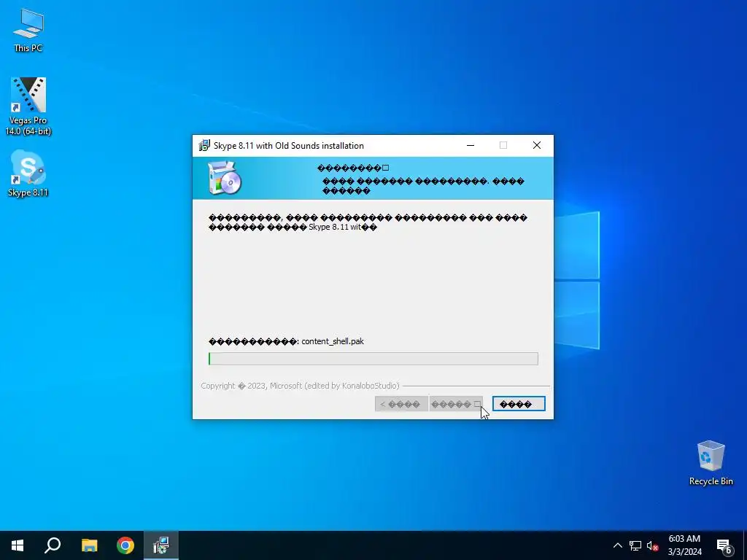Open the This PC desktop icon
The image size is (747, 560).
[28, 31]
